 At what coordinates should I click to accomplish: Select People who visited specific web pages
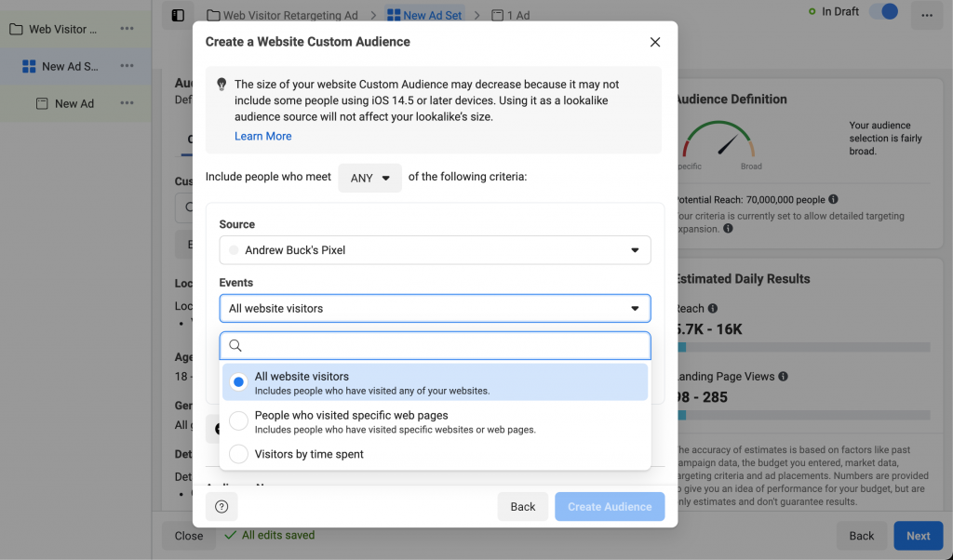click(x=239, y=421)
